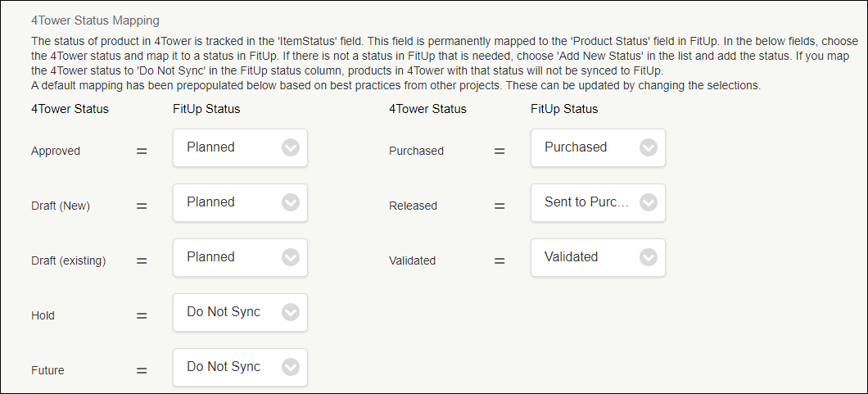
Task: Select the 'Purchased' 4Tower status label
Action: [416, 151]
